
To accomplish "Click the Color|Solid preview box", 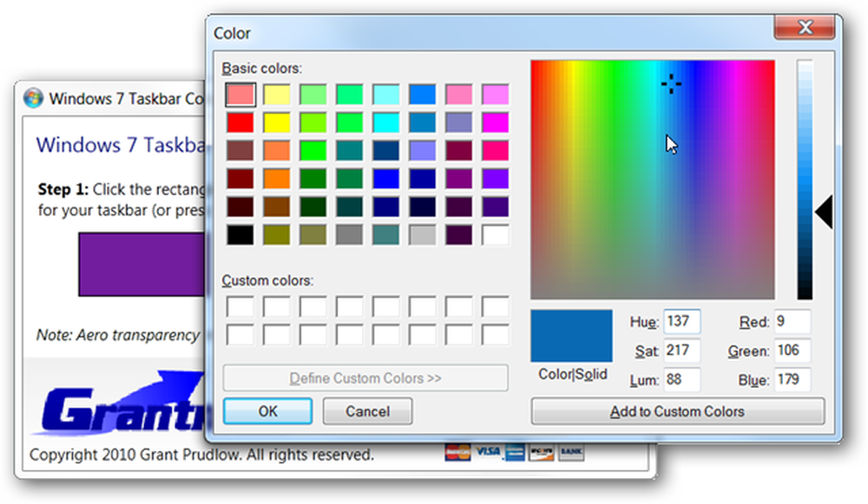I will (x=572, y=336).
